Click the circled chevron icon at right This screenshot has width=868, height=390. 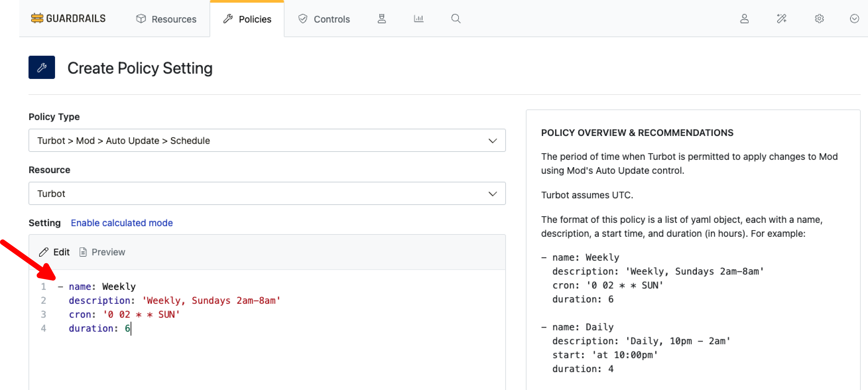tap(854, 19)
